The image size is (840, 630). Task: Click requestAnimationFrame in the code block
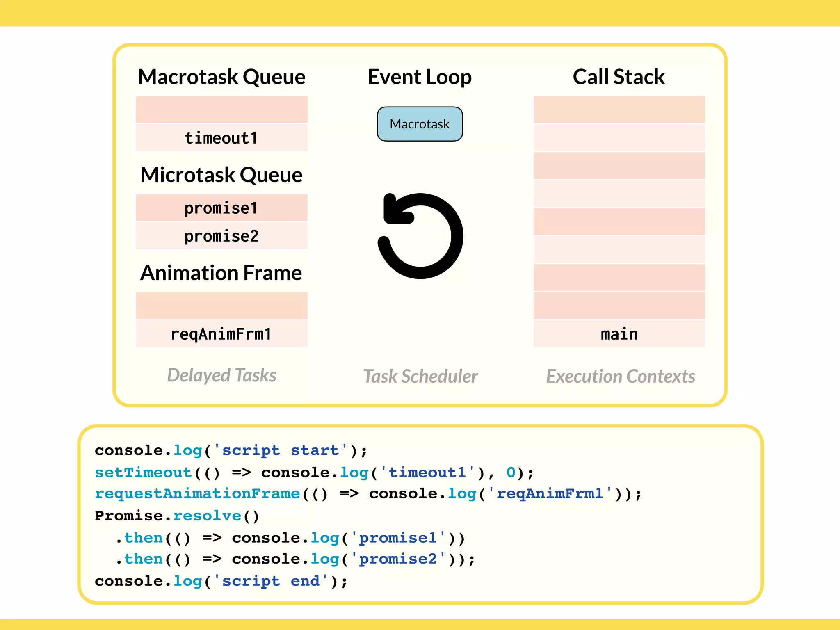tap(197, 493)
